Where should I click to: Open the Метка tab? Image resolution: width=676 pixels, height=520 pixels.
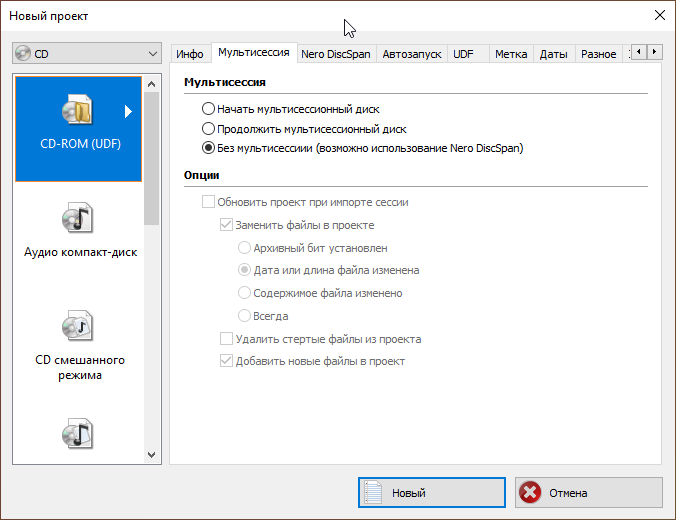(x=511, y=54)
